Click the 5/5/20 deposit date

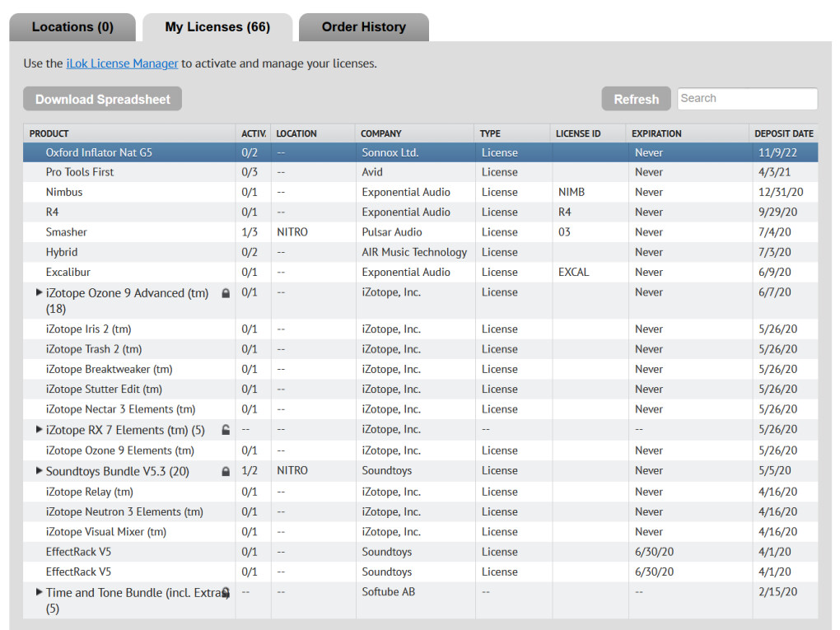click(x=774, y=470)
